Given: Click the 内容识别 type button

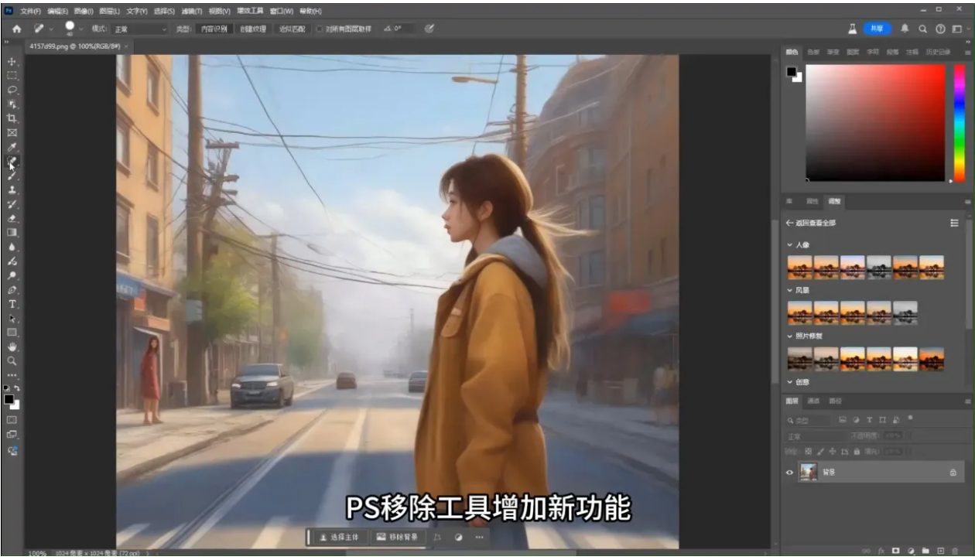Looking at the screenshot, I should point(213,29).
